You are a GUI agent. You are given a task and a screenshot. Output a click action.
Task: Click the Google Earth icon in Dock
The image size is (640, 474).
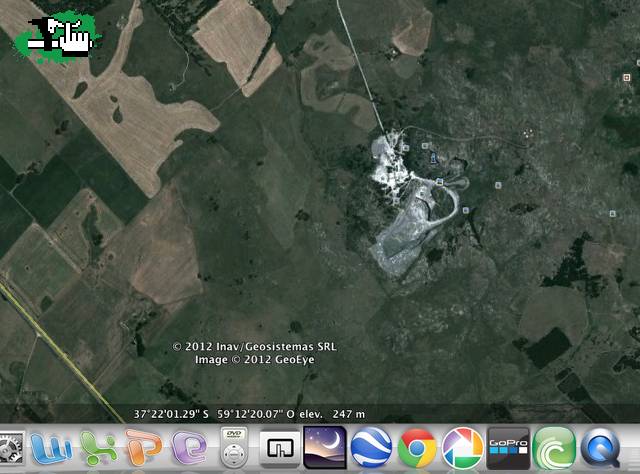371,447
